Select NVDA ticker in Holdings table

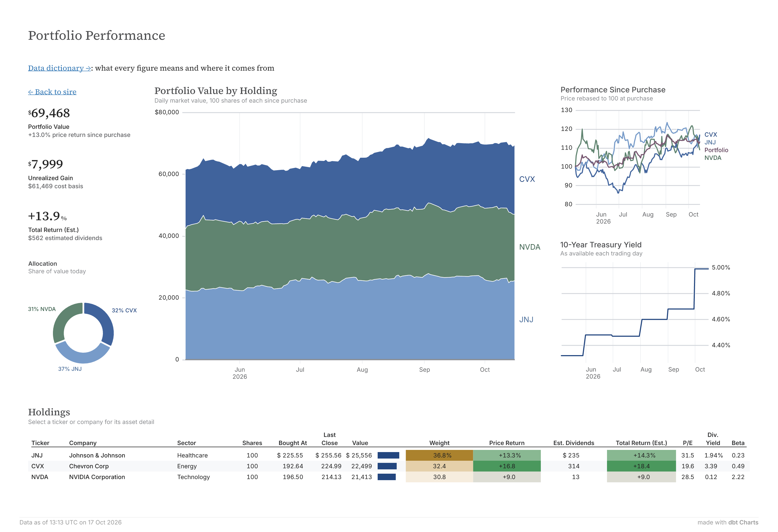pyautogui.click(x=39, y=477)
